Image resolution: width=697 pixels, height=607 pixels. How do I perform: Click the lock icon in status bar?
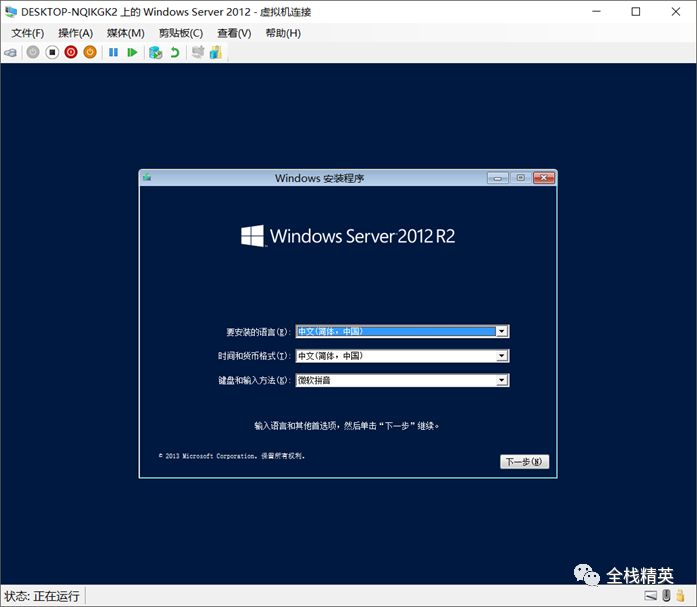coord(681,595)
